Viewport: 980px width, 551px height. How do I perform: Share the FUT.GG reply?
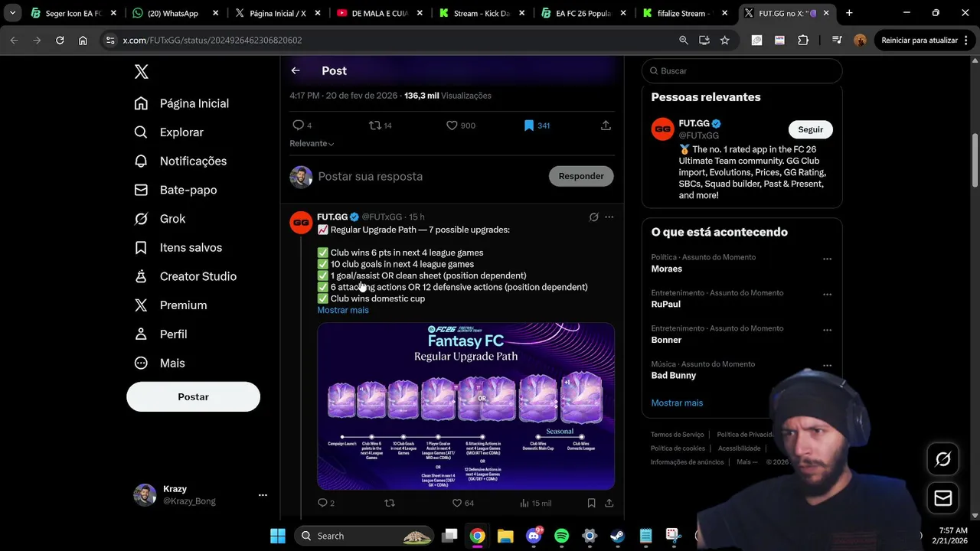pos(609,503)
